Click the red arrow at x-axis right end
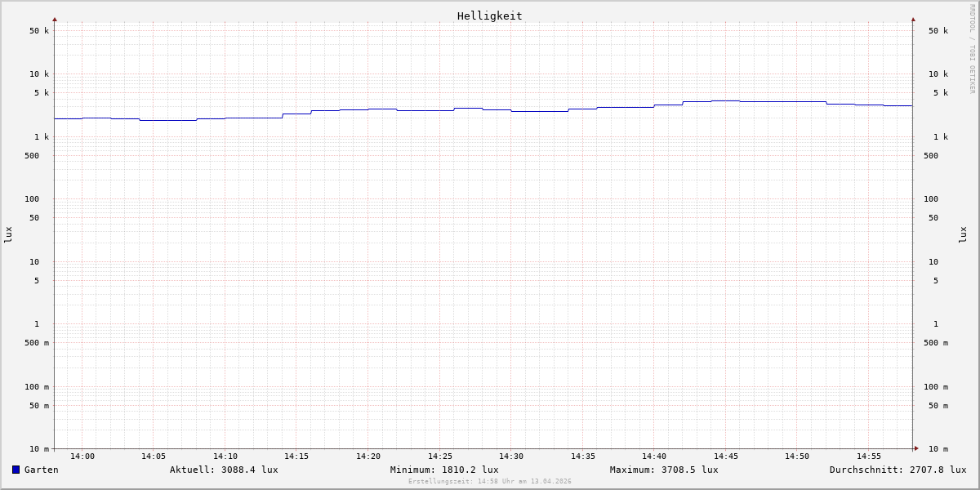This screenshot has width=980, height=490. 916,448
